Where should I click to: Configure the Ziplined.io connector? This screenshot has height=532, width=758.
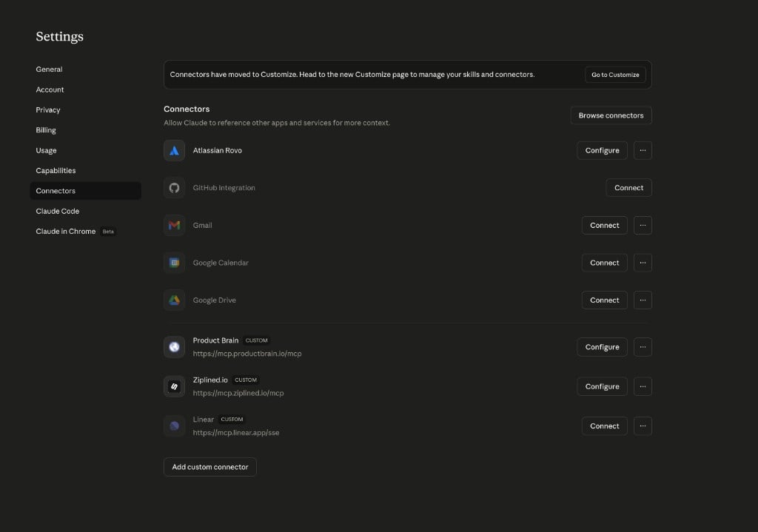[x=602, y=386]
